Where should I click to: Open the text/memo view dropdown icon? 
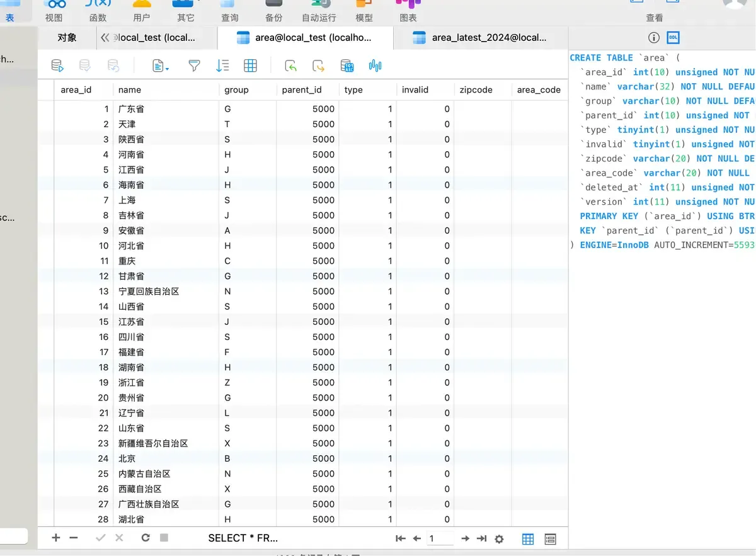coord(160,65)
